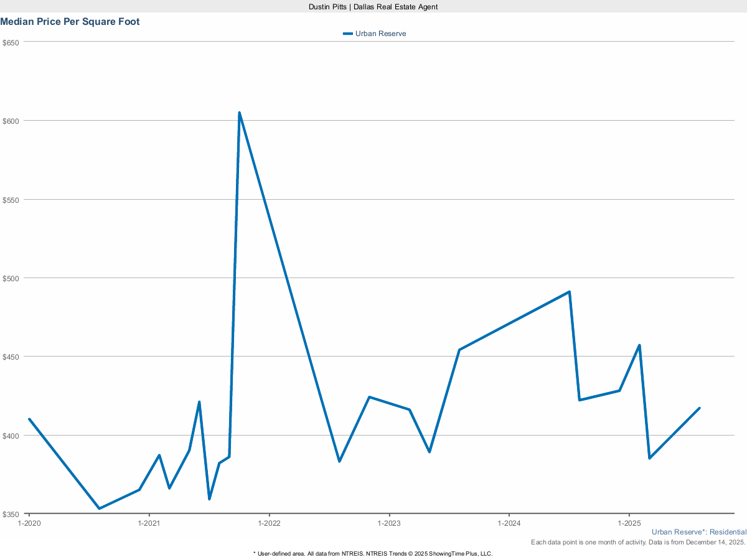This screenshot has height=560, width=747.
Task: Click the 1-2025 x-axis label
Action: [x=629, y=523]
